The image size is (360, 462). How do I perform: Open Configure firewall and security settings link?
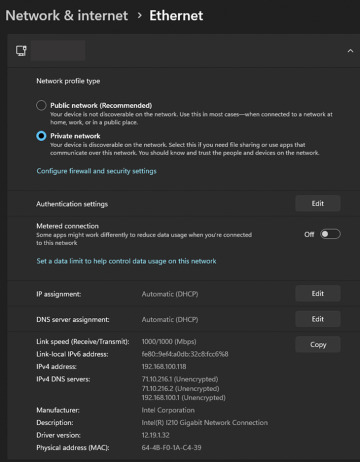[x=96, y=171]
